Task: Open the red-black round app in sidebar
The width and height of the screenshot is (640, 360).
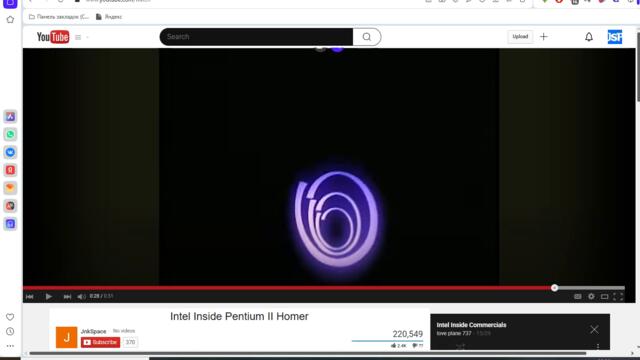Action: click(x=10, y=206)
